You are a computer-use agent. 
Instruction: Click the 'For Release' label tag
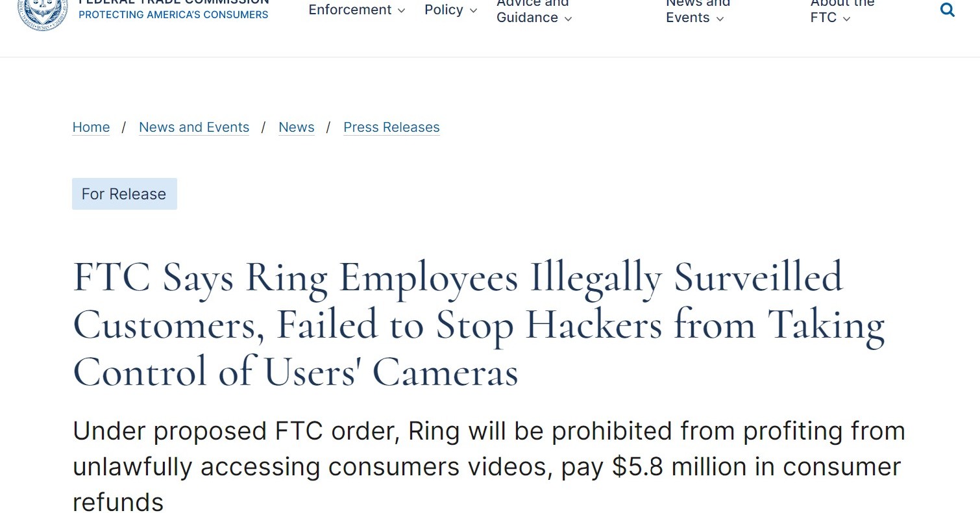124,194
